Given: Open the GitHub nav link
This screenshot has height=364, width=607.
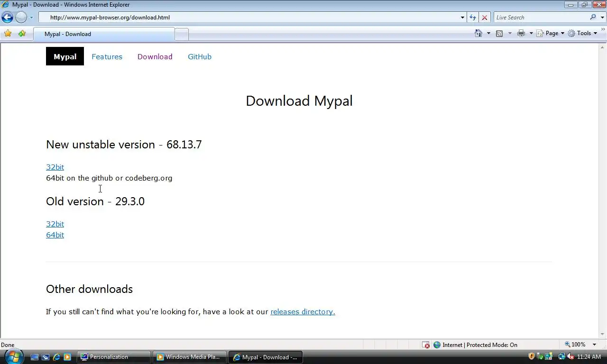Looking at the screenshot, I should [x=200, y=56].
